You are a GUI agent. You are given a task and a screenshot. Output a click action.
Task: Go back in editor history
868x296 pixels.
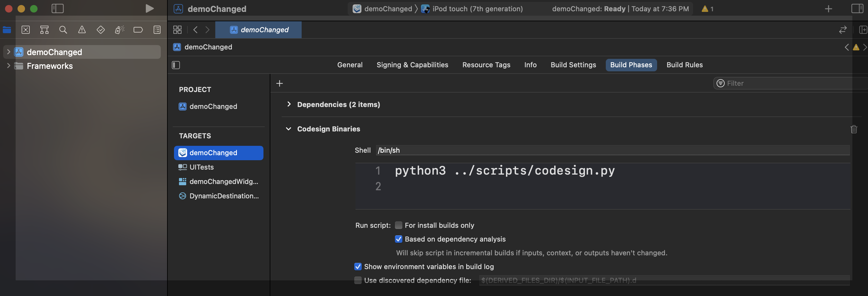pos(196,30)
